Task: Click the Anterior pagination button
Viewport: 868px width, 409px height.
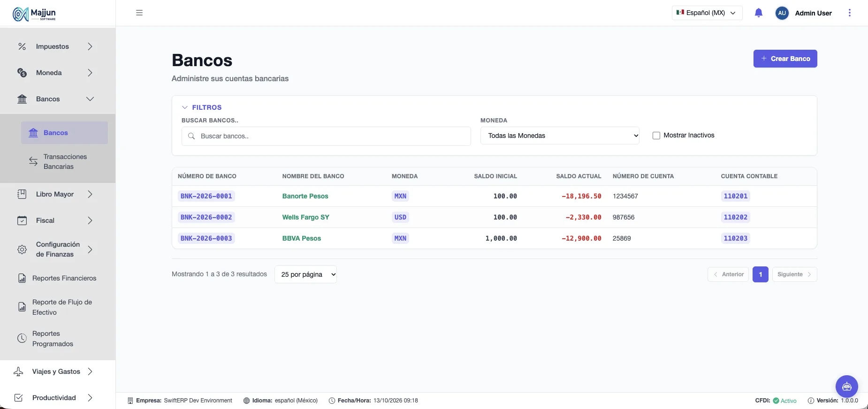Action: [x=728, y=274]
